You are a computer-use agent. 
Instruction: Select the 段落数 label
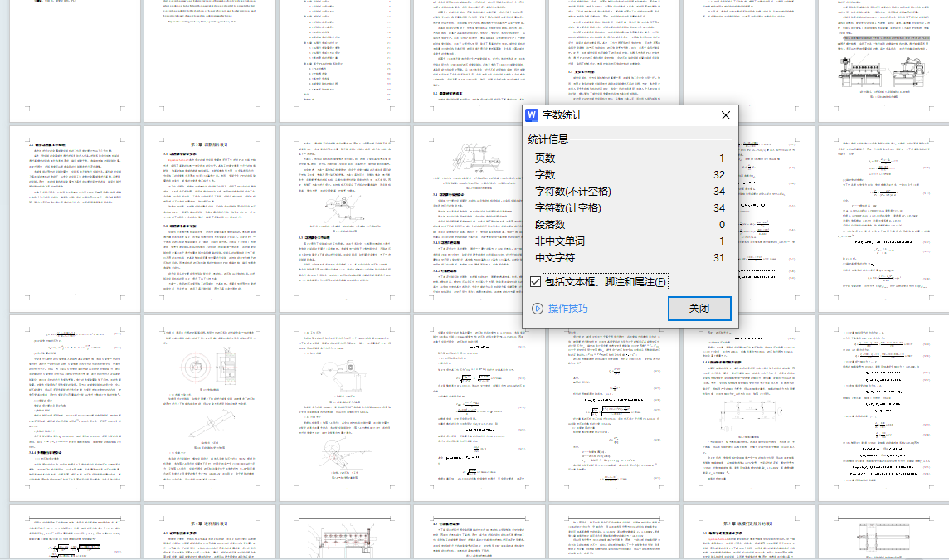point(549,225)
